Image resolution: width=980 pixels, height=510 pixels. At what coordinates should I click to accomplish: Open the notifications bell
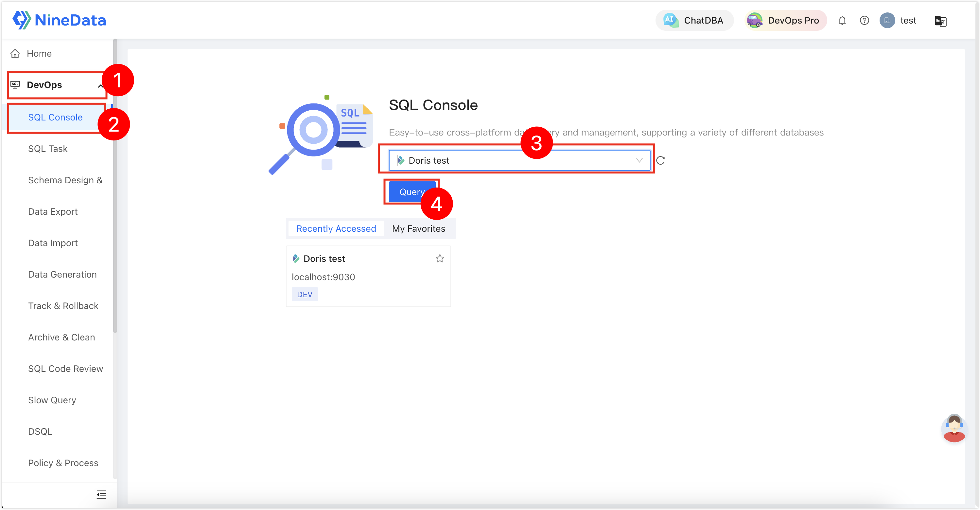(842, 21)
